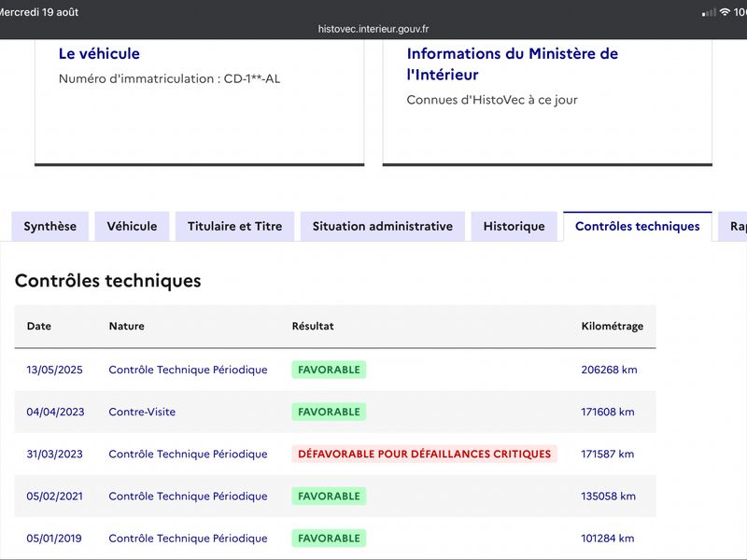Open the Synthèse tab
Image resolution: width=747 pixels, height=560 pixels.
50,226
